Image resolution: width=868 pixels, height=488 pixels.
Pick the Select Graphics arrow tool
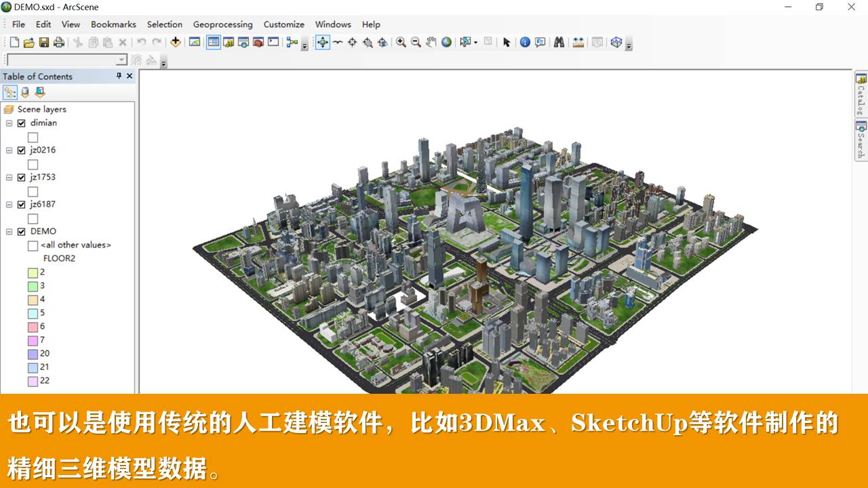click(x=507, y=42)
